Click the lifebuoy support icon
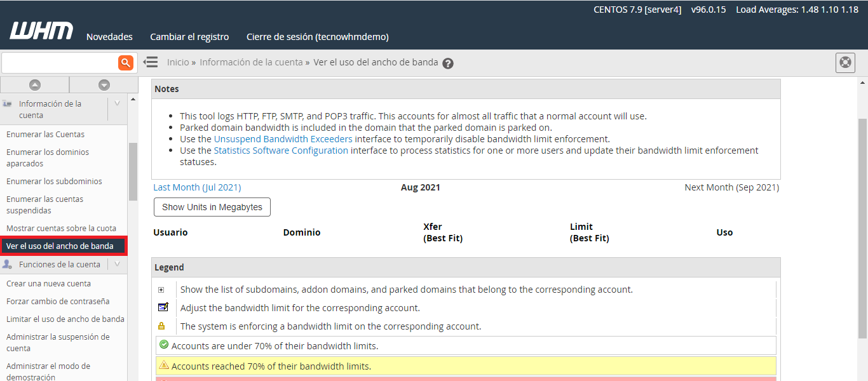 845,63
